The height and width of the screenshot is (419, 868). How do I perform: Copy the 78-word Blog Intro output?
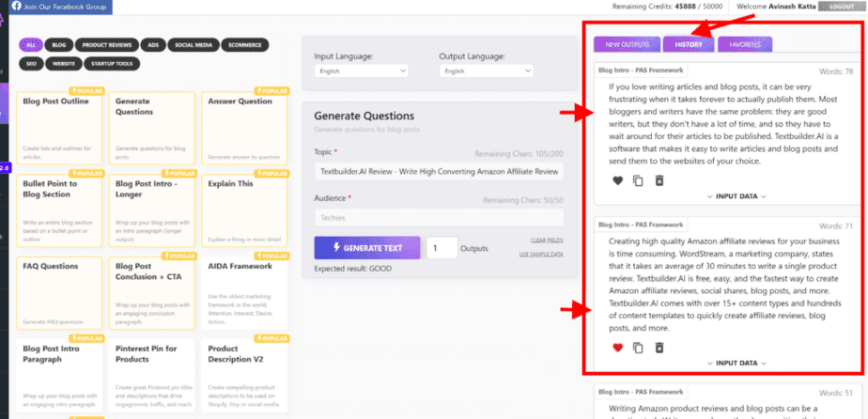[x=638, y=180]
